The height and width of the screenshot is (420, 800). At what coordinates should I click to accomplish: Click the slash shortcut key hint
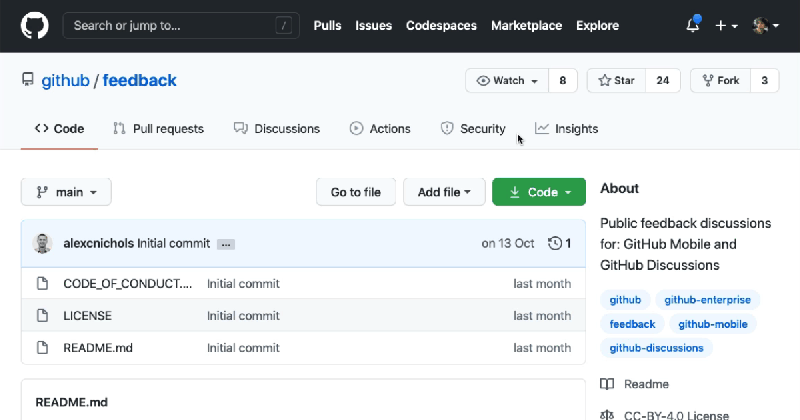click(284, 26)
